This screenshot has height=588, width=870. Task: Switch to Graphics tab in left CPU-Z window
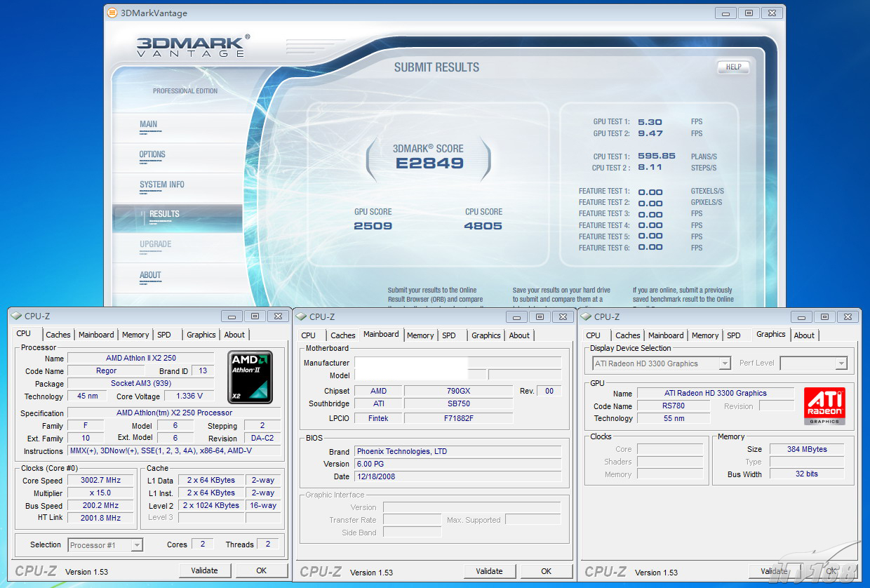pos(201,335)
